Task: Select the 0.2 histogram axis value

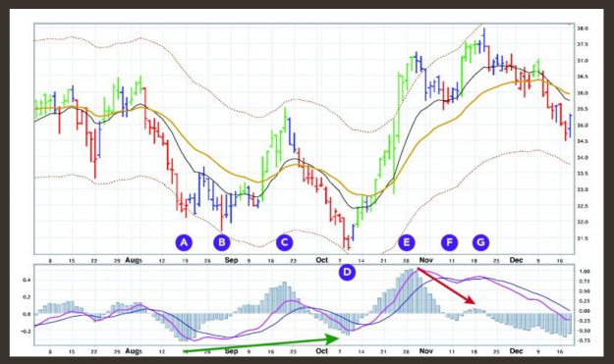Action: click(27, 297)
